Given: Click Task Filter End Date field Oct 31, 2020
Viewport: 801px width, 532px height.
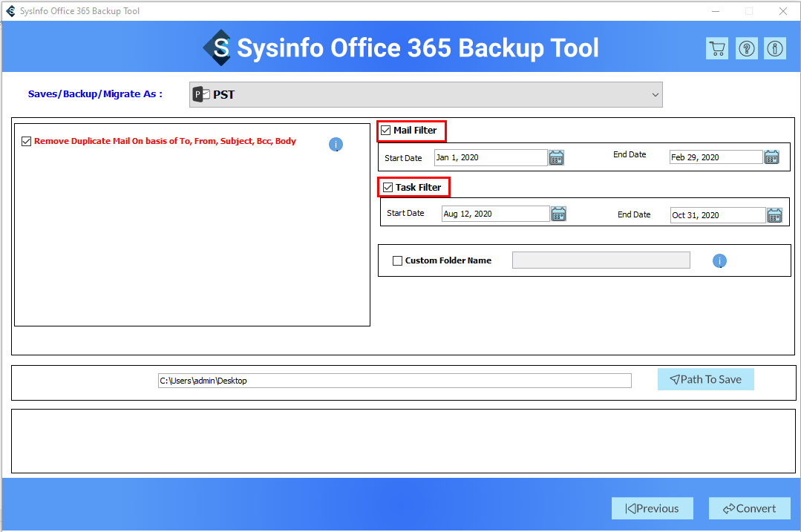Looking at the screenshot, I should click(x=718, y=215).
